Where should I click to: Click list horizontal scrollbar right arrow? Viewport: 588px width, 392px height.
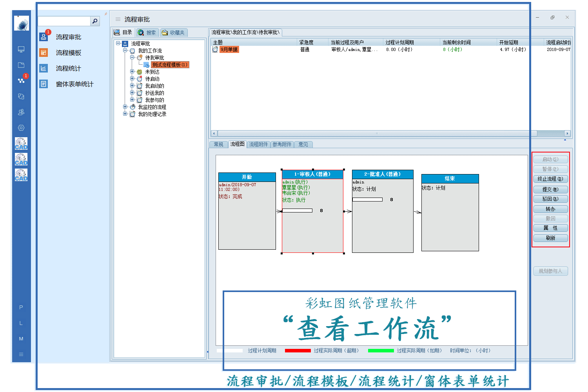[567, 133]
